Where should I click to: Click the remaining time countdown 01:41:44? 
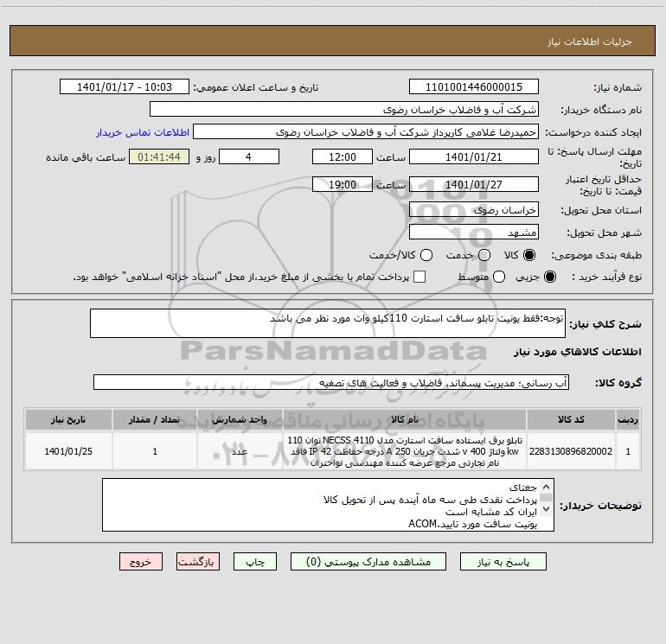pos(159,156)
